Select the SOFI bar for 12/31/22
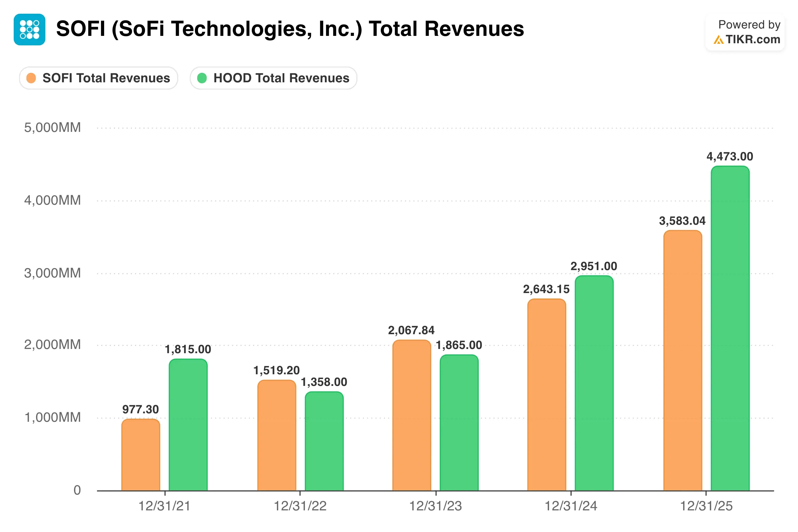798x532 pixels. coord(277,435)
